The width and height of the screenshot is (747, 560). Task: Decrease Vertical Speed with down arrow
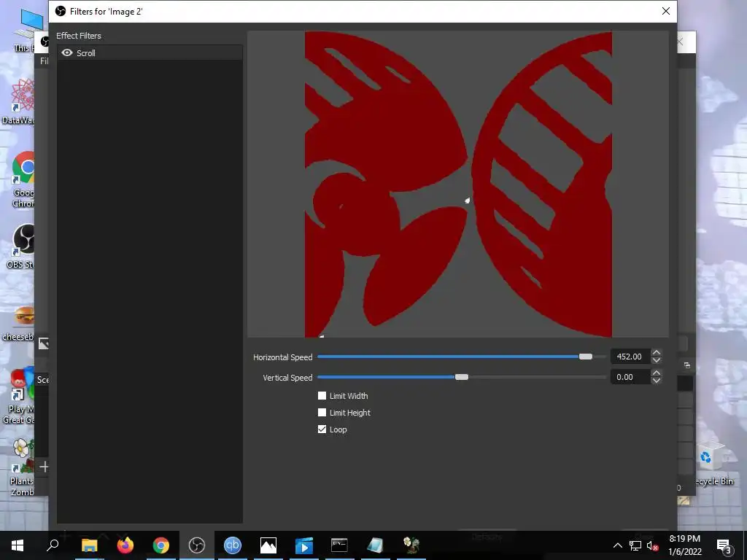pos(657,381)
